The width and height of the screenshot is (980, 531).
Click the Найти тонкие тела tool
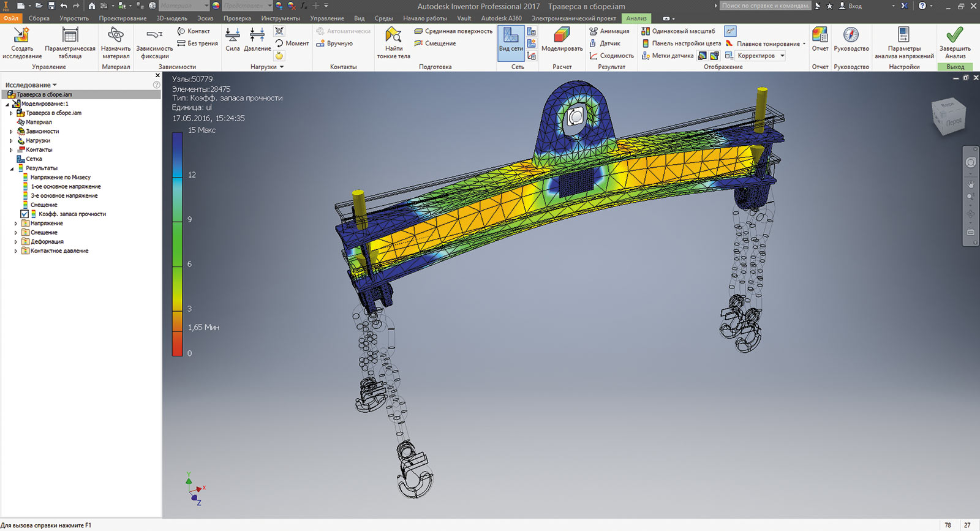point(394,43)
